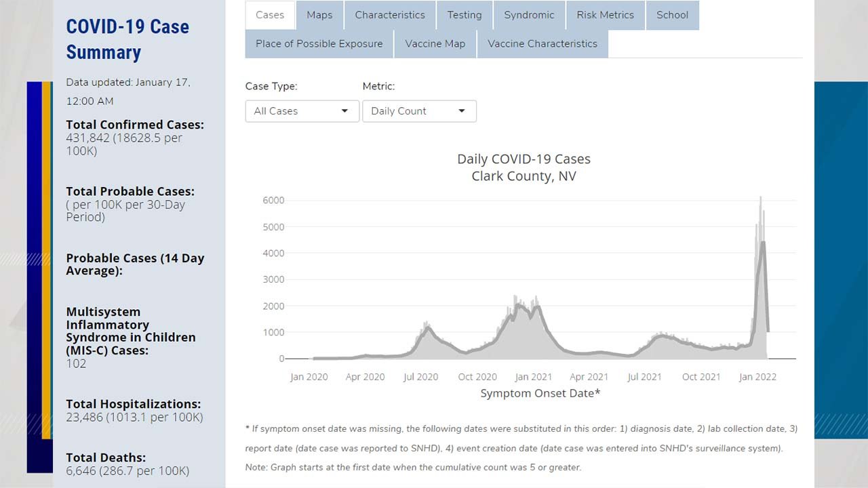
Task: Click the Metric label
Action: [x=378, y=86]
